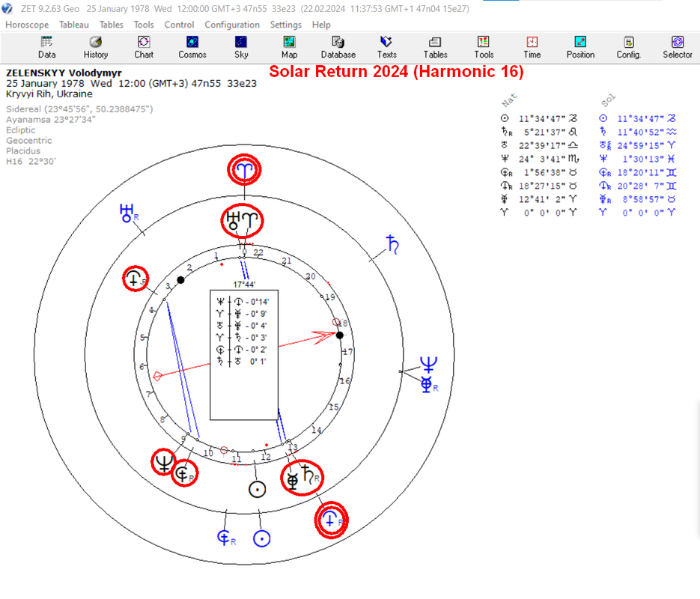
Task: Select the Chart toolbar icon
Action: (x=144, y=48)
